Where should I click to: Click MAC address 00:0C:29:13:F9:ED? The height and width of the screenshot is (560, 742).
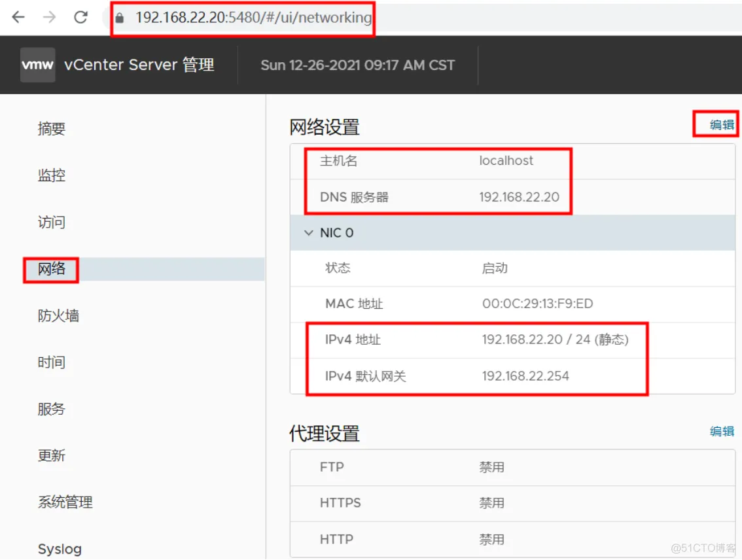[x=538, y=304]
